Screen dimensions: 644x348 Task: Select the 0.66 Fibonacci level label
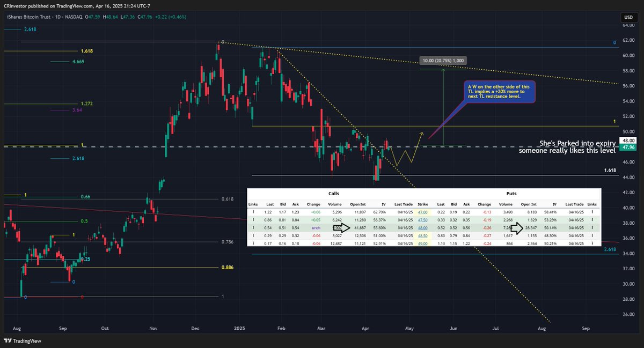click(85, 197)
